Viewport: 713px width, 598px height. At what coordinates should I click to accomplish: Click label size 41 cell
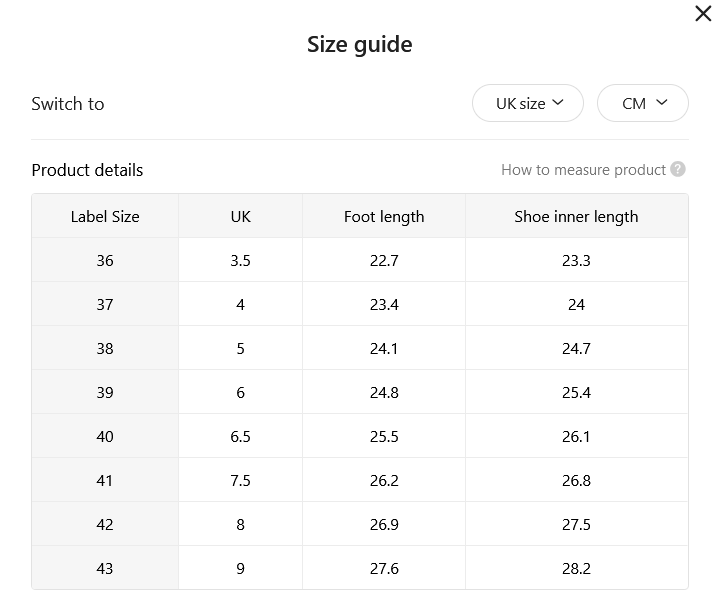[x=105, y=480]
